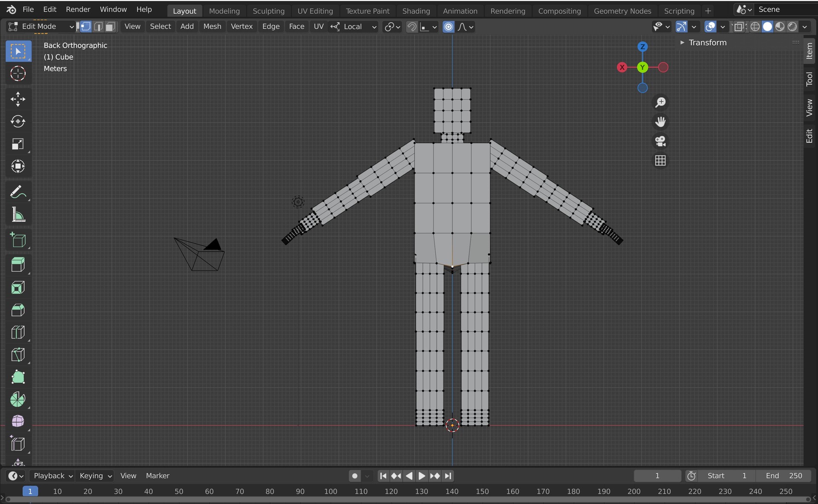This screenshot has height=504, width=818.
Task: Open the Mesh menu
Action: coord(212,26)
